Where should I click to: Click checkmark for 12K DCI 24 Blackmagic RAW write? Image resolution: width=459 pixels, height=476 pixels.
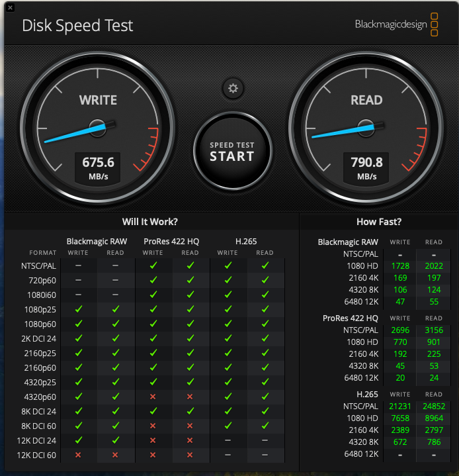[x=78, y=440]
